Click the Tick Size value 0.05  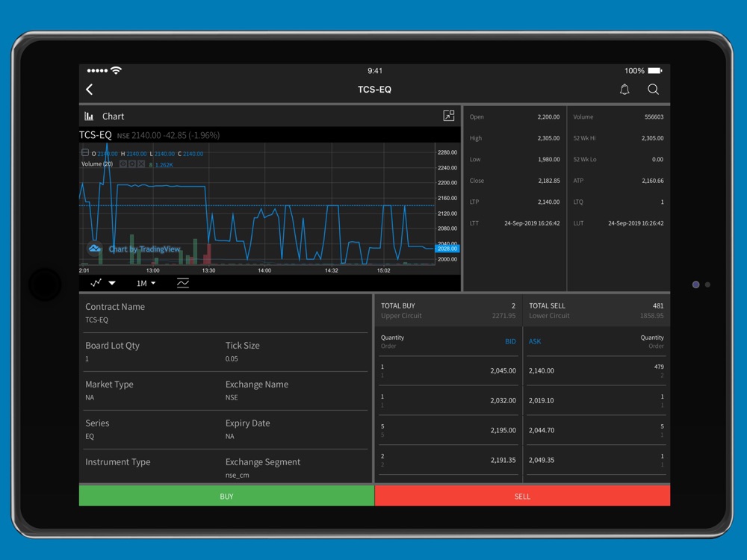(232, 359)
